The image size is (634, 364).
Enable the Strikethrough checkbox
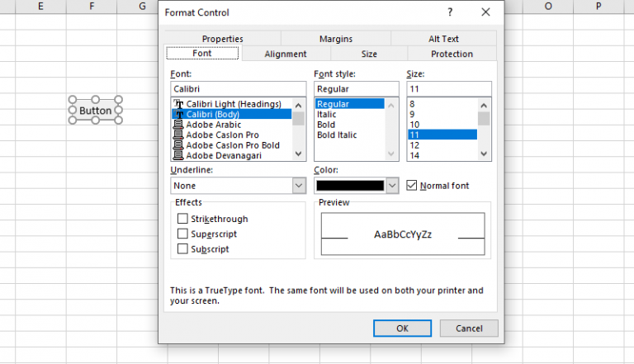[x=182, y=219]
